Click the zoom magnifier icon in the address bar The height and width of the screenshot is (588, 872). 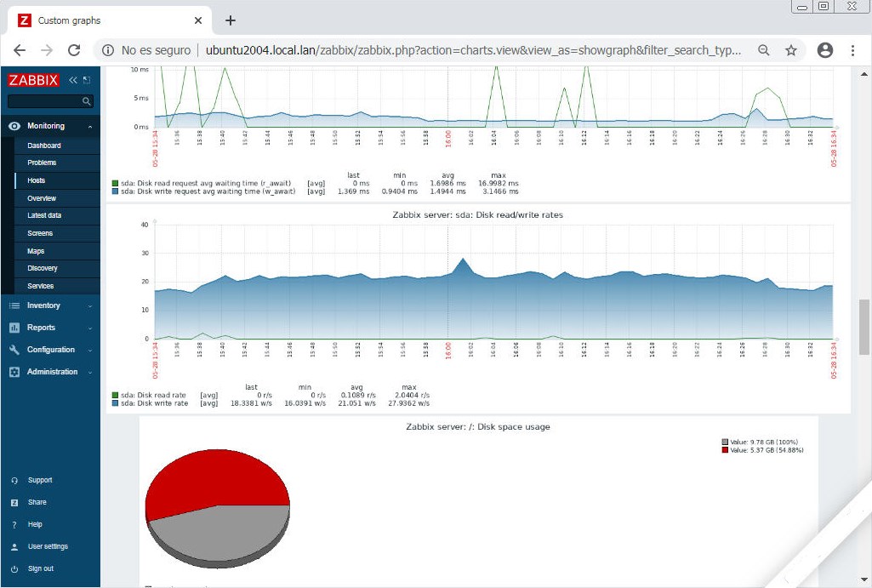[x=764, y=50]
